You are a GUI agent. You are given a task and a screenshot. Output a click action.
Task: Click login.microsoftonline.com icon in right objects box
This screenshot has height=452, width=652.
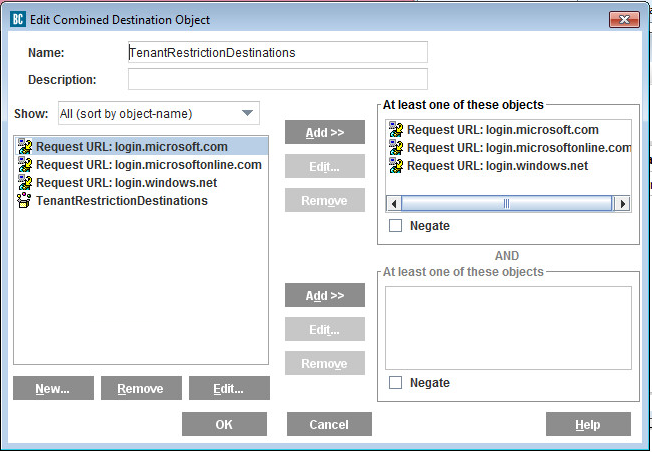(x=396, y=148)
